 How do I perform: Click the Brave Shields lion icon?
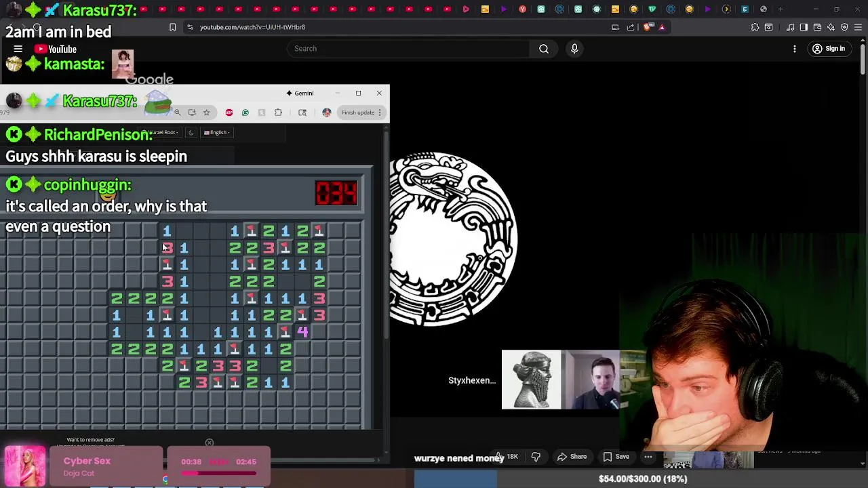coord(648,27)
